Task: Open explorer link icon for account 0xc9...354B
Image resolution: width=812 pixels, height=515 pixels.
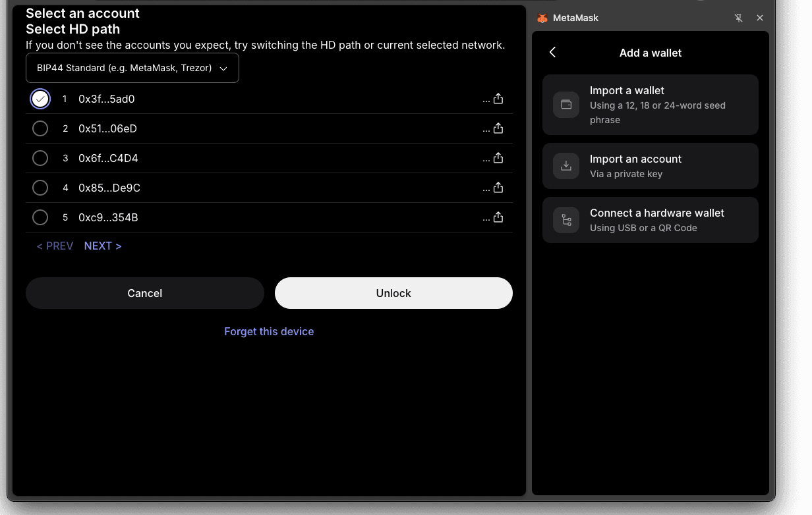Action: pyautogui.click(x=498, y=217)
